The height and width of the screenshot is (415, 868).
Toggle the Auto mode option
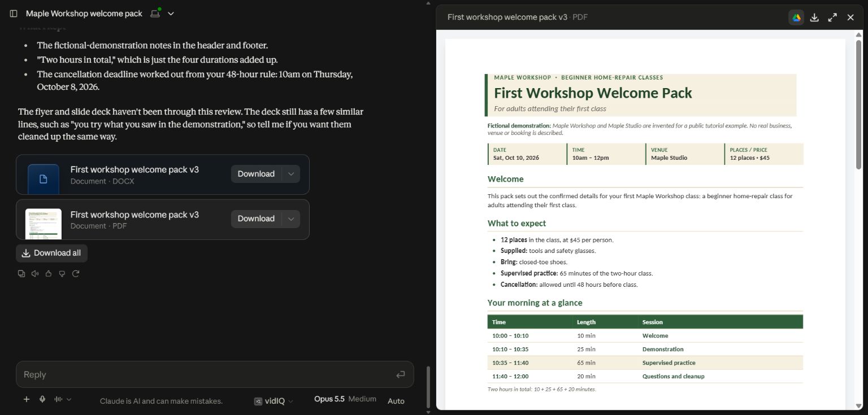[396, 401]
